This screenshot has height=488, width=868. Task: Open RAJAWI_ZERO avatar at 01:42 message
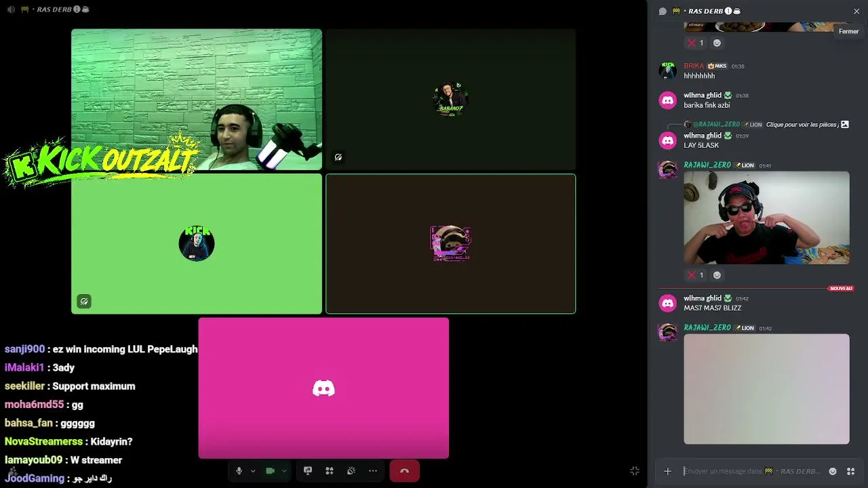(668, 332)
